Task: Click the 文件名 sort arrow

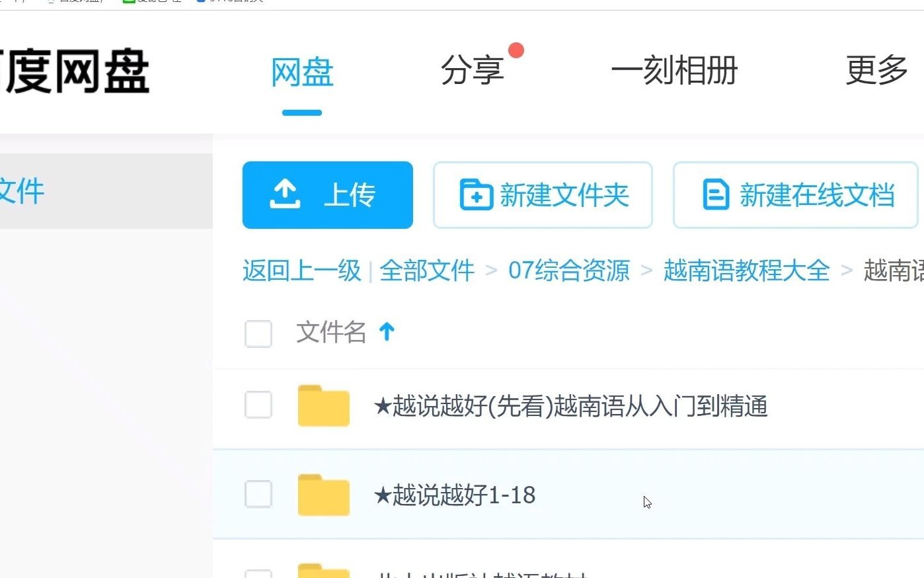Action: 387,331
